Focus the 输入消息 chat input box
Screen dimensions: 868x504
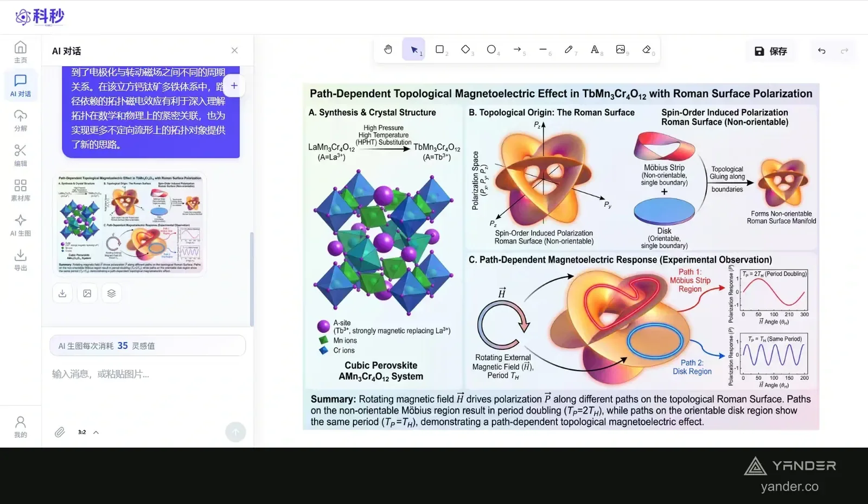click(148, 374)
